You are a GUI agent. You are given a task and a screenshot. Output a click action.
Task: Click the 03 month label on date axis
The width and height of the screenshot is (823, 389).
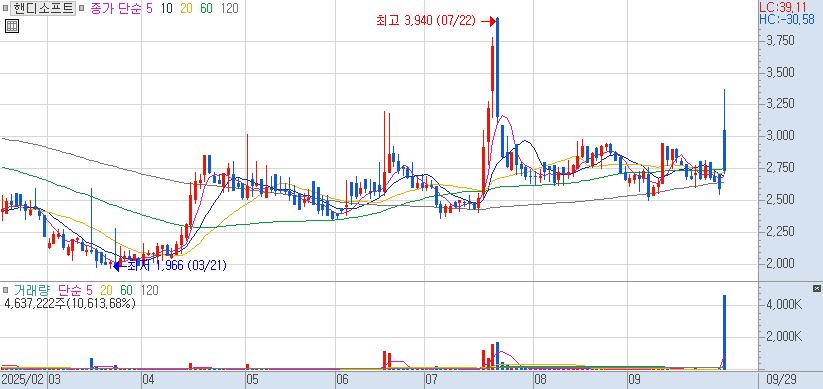[x=55, y=379]
